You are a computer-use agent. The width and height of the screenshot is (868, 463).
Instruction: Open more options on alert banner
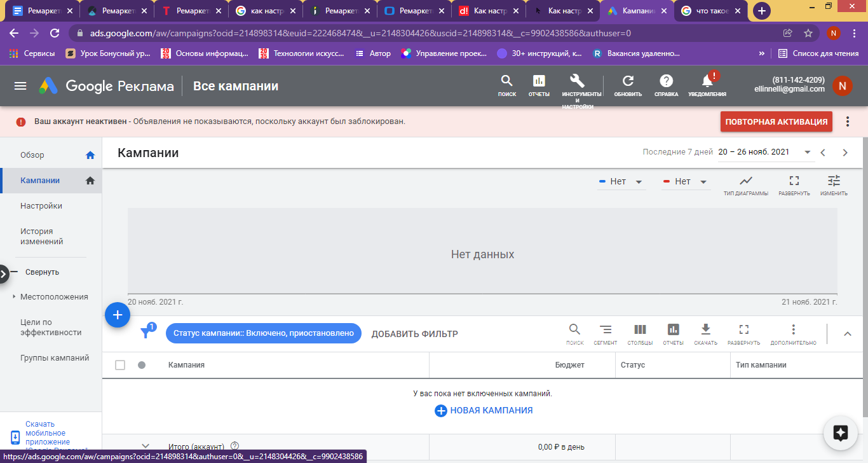click(x=848, y=121)
